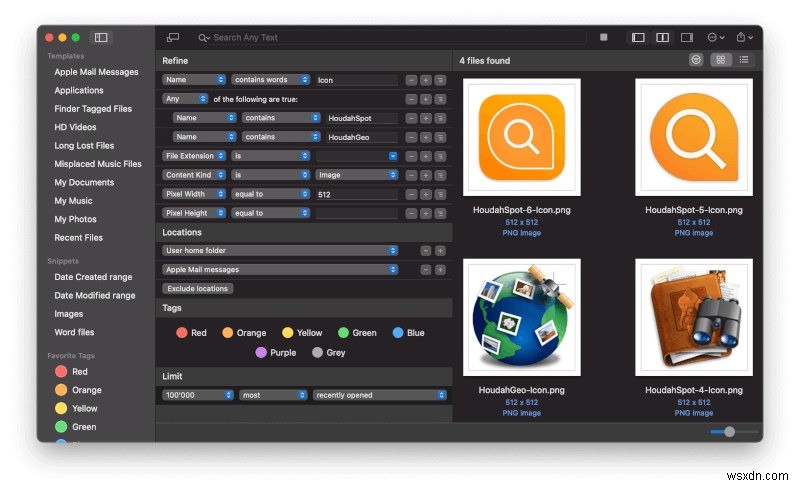This screenshot has width=800, height=486.
Task: Open options for Pixel Height row
Action: click(440, 214)
